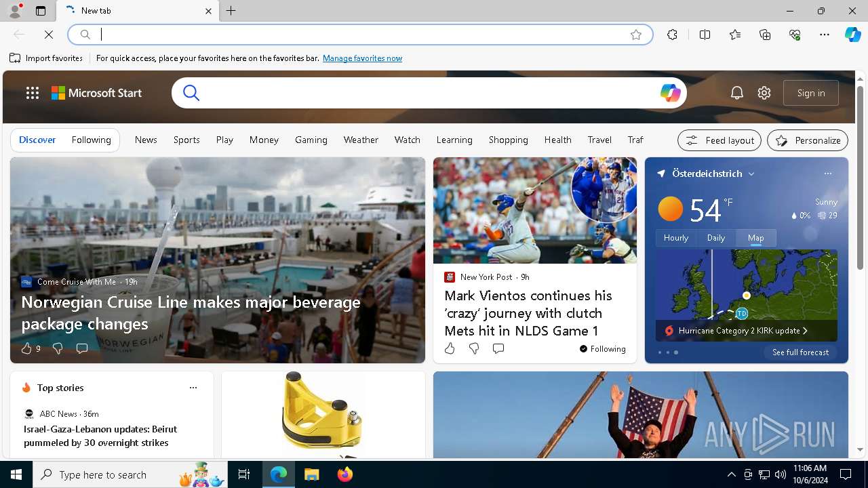Like the Norwegian Cruise Line story
Screen dimensions: 868x488
[x=26, y=348]
